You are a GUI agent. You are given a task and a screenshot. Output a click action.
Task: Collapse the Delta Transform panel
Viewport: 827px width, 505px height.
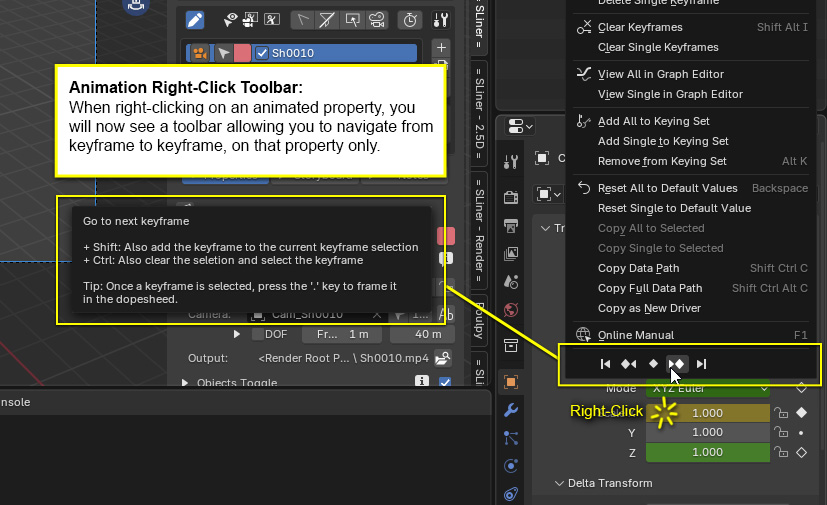click(x=560, y=483)
